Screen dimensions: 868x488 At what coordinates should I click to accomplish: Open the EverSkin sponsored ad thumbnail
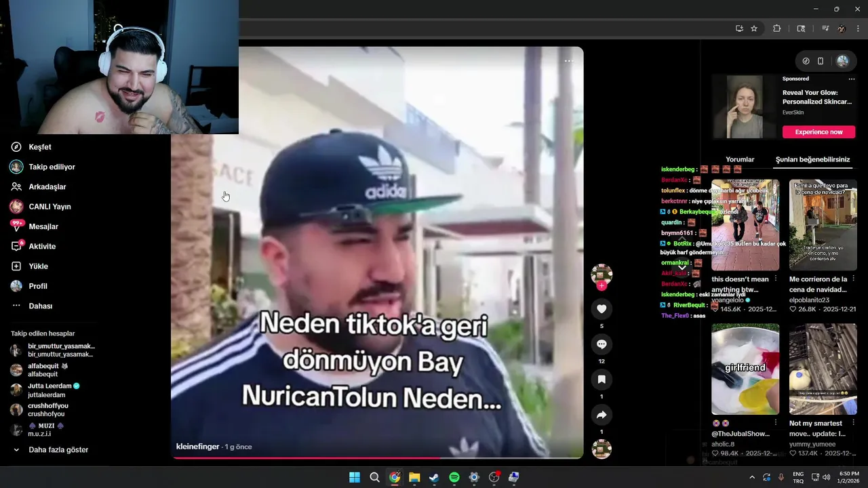tap(745, 106)
